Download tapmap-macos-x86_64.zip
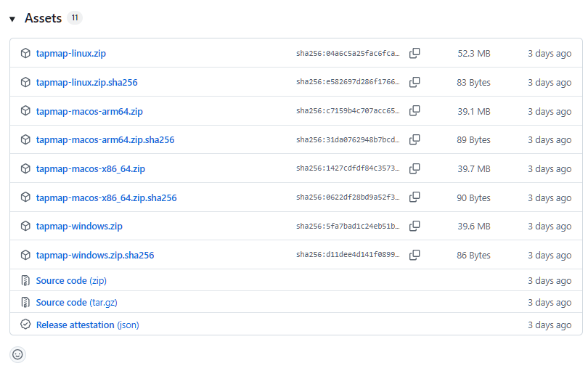 pyautogui.click(x=90, y=169)
